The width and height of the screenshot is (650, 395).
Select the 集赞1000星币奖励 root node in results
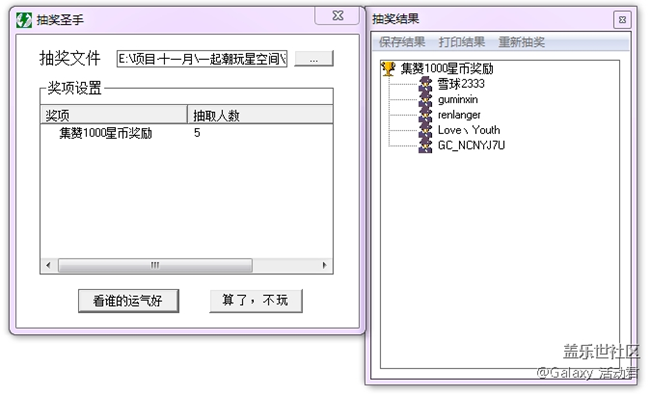point(447,68)
